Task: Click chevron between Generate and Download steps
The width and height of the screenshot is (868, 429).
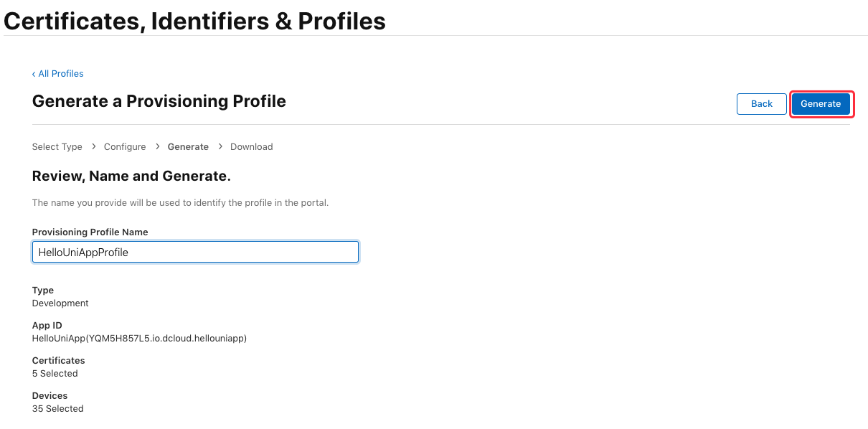Action: (x=220, y=146)
